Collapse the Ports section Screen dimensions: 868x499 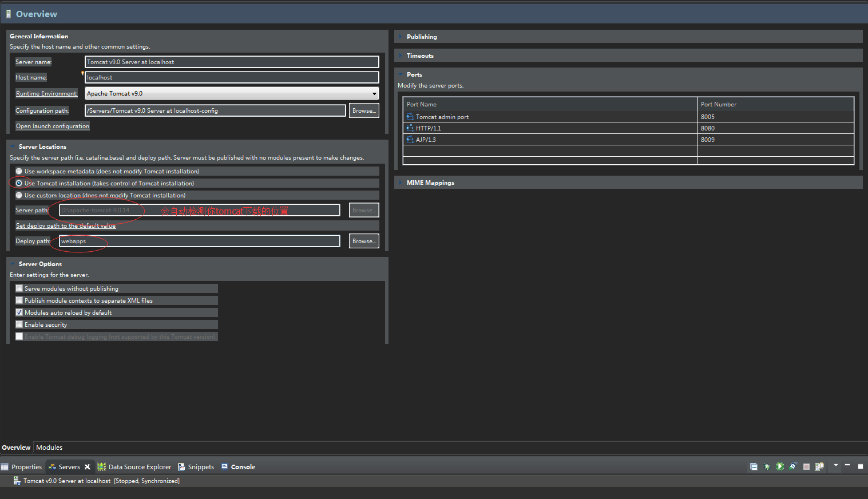(401, 74)
